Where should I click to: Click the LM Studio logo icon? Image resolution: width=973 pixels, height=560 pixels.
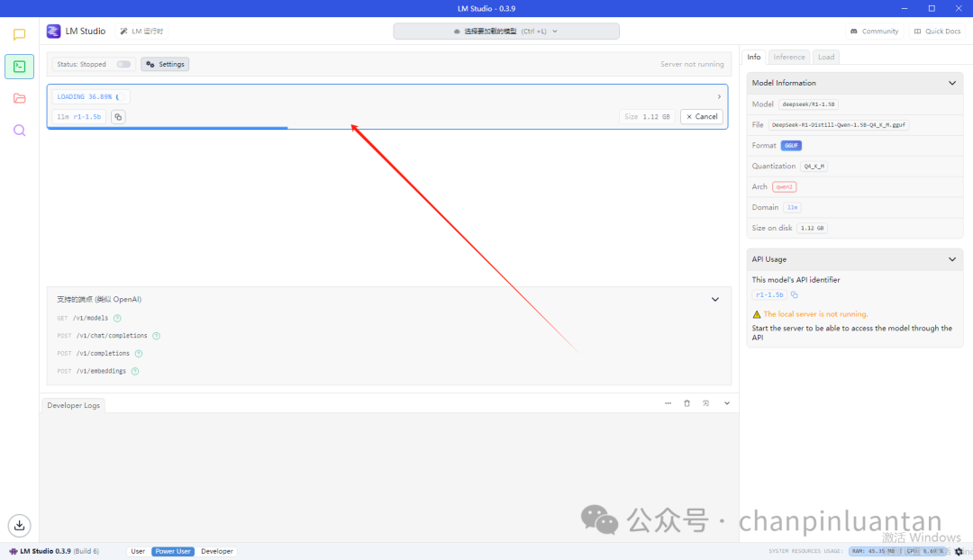tap(53, 31)
